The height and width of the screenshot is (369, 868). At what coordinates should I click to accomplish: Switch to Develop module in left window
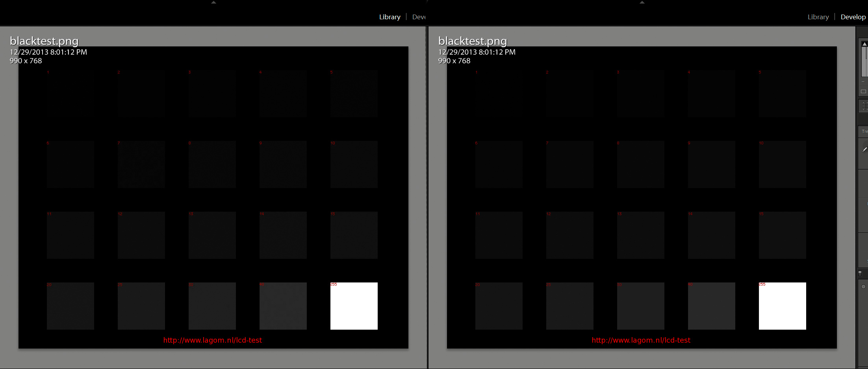tap(419, 17)
